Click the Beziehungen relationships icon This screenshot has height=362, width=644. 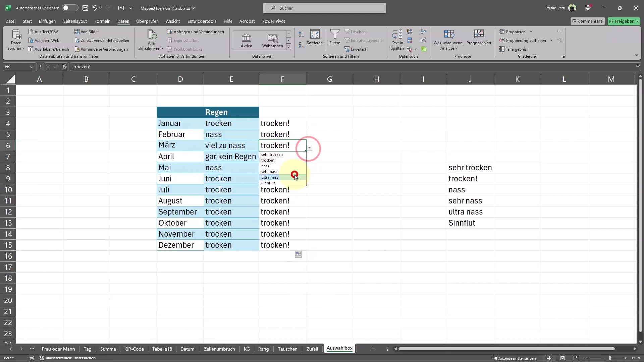point(424,41)
